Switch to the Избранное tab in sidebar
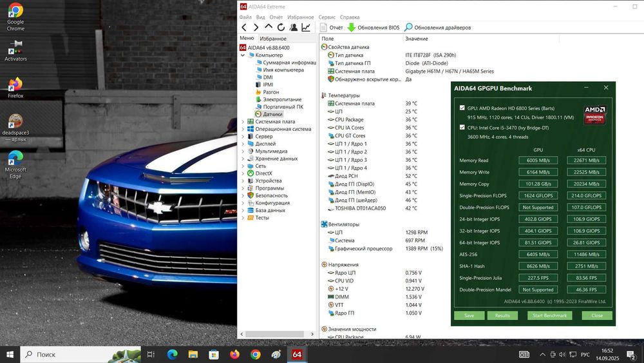 click(x=273, y=39)
